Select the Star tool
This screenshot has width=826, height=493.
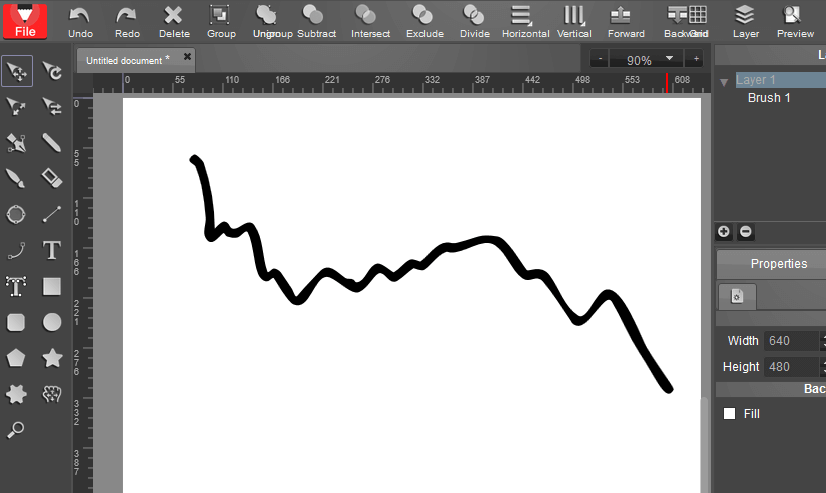[x=52, y=358]
